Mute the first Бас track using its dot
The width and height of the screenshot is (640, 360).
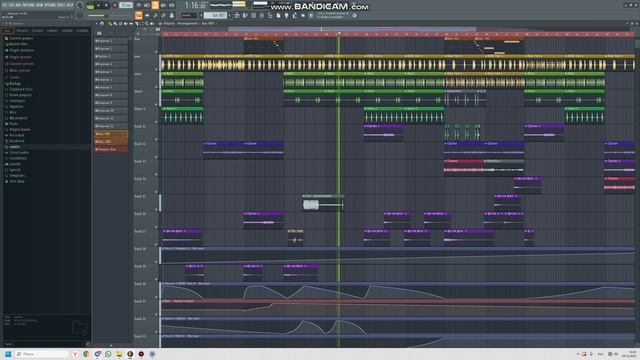(156, 52)
